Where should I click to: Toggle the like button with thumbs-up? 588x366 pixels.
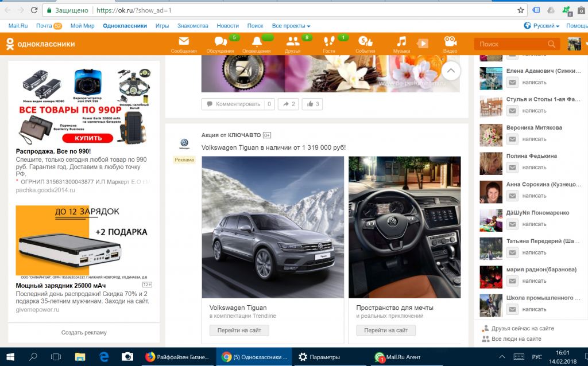coord(312,104)
